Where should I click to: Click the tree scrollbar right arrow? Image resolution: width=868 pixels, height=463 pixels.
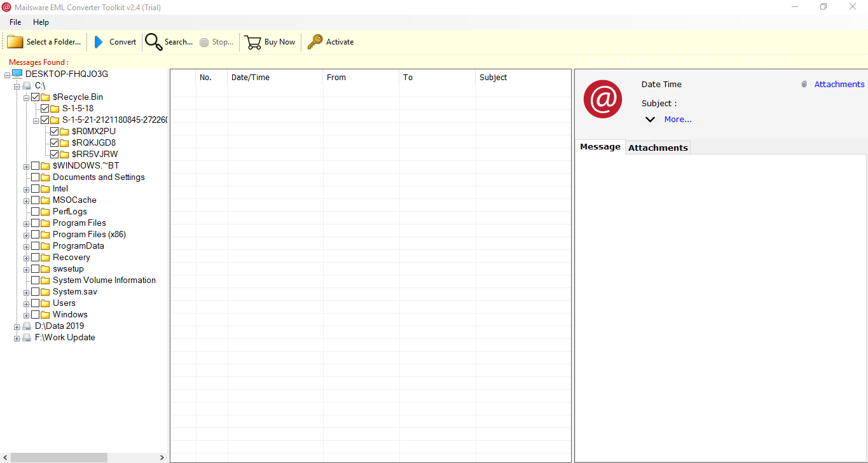click(162, 457)
